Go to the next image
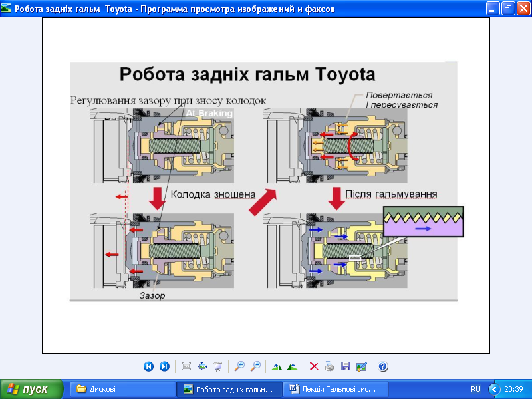The height and width of the screenshot is (399, 532). [x=164, y=366]
